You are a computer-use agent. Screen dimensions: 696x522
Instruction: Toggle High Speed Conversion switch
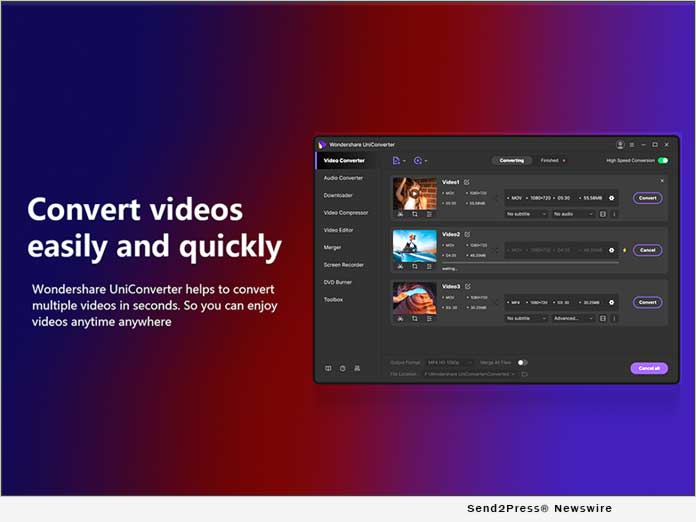[x=662, y=160]
